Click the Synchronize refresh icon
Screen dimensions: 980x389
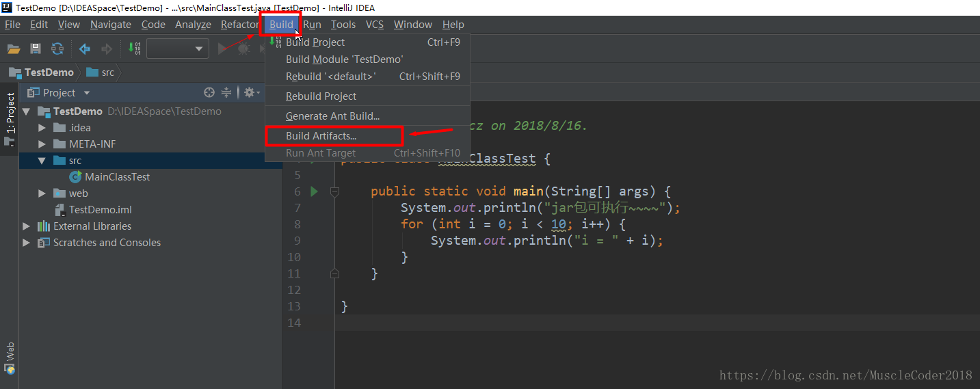pos(57,49)
